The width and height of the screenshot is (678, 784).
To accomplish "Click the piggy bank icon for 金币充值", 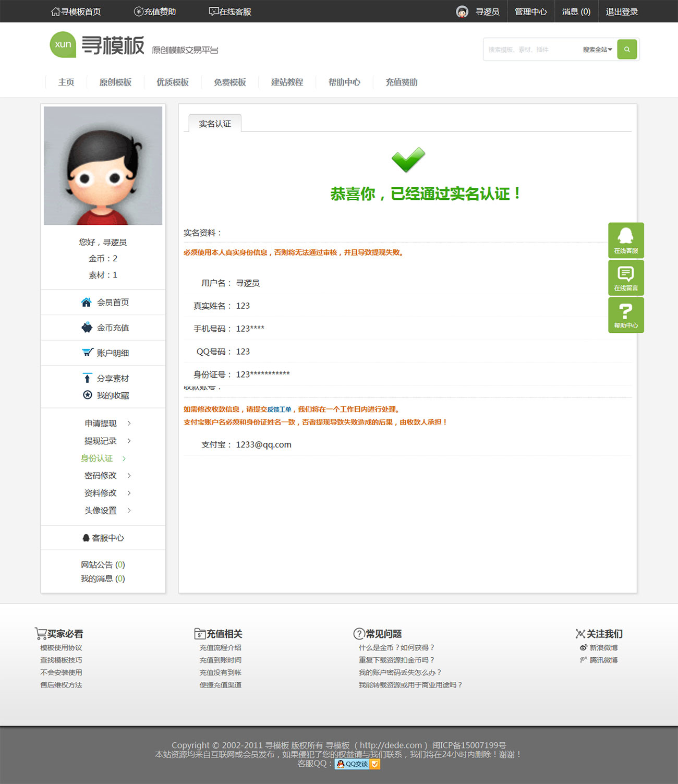I will (x=87, y=328).
